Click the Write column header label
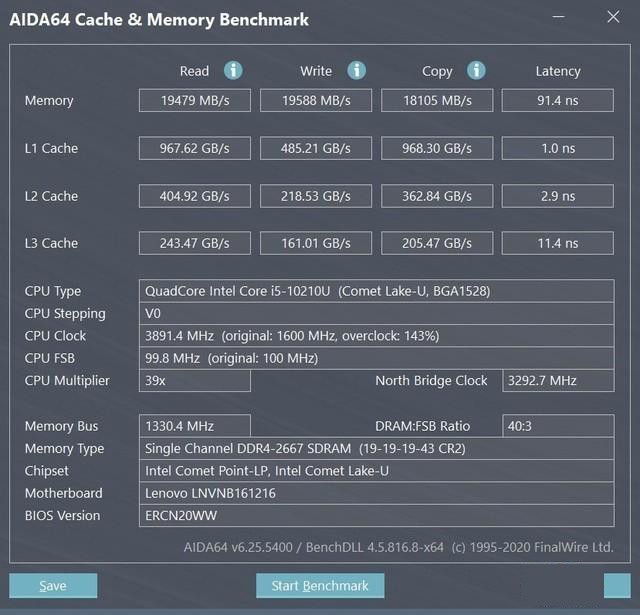This screenshot has height=615, width=640. tap(316, 71)
